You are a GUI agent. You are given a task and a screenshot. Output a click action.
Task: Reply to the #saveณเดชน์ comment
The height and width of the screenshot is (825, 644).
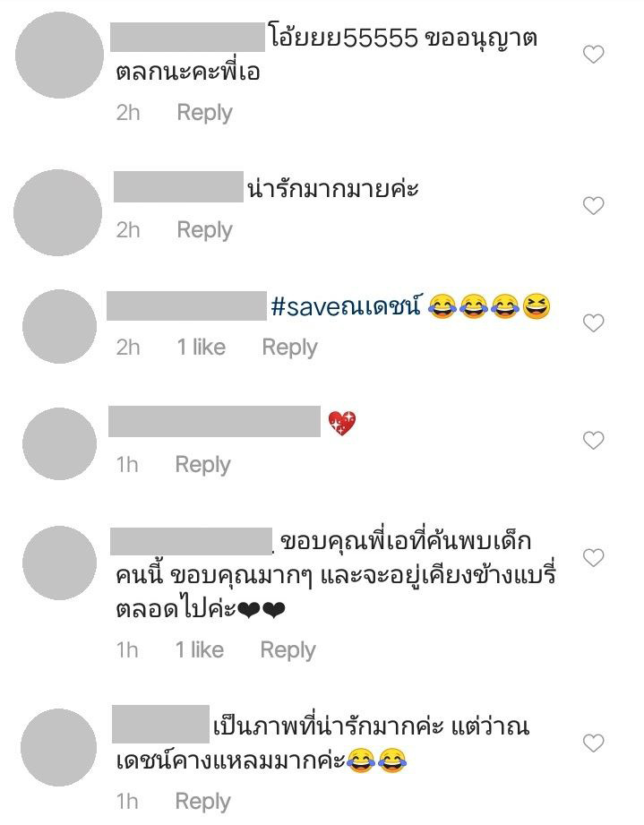point(290,348)
